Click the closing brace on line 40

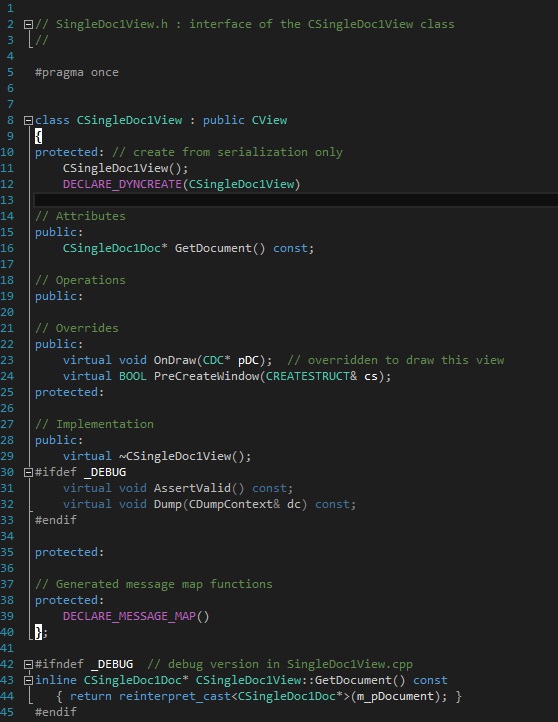point(39,632)
